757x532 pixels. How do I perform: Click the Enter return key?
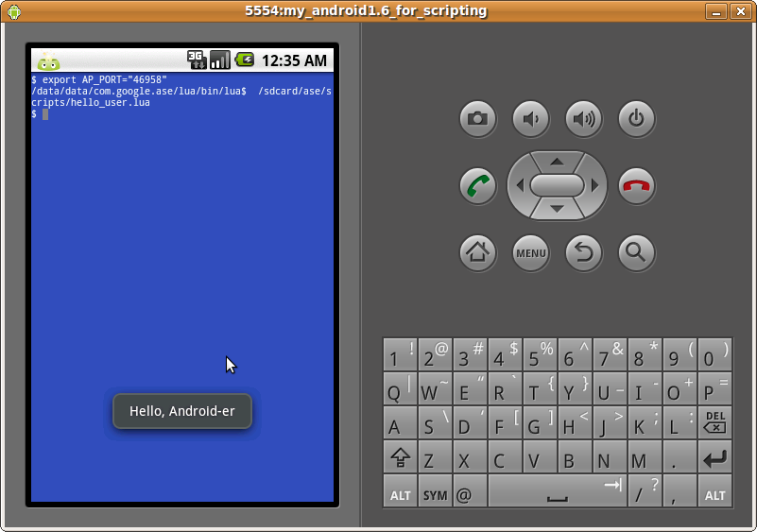715,456
